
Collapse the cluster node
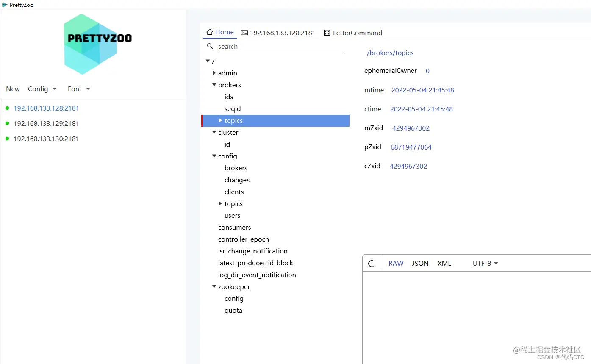point(214,132)
